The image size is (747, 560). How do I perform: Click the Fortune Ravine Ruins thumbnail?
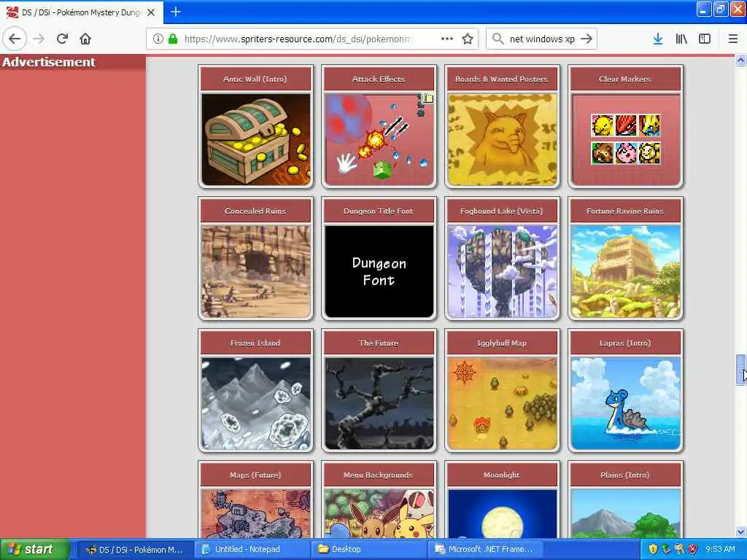point(625,271)
